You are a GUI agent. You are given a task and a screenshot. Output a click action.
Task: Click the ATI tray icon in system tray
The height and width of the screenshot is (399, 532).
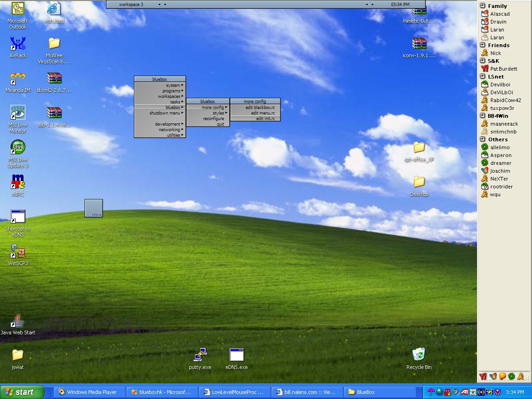point(465,392)
